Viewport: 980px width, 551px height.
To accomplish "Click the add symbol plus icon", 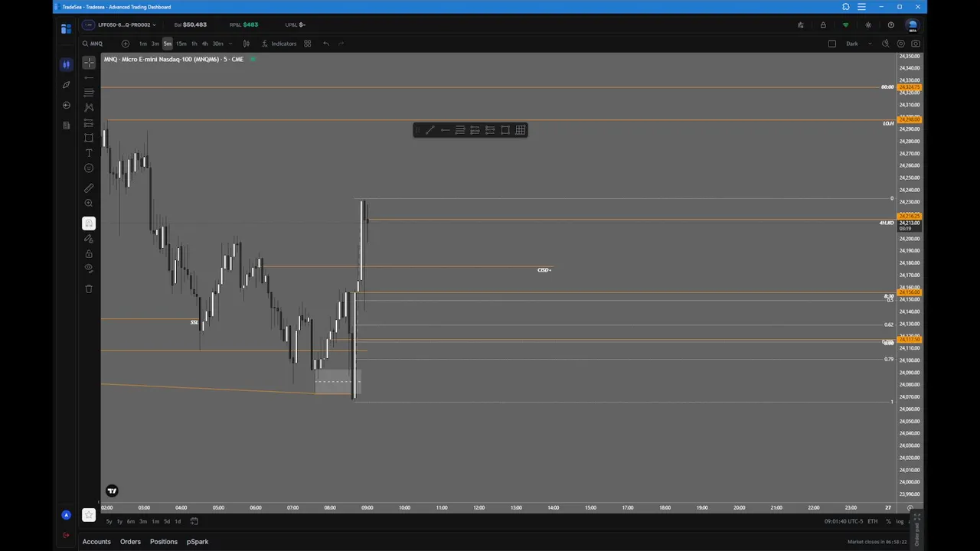I will click(126, 44).
